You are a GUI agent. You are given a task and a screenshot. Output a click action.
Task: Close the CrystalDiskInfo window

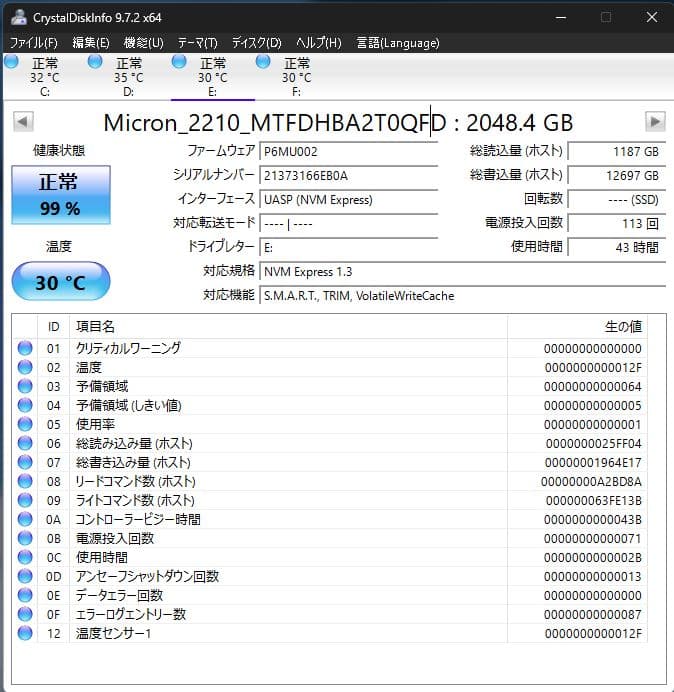[652, 17]
